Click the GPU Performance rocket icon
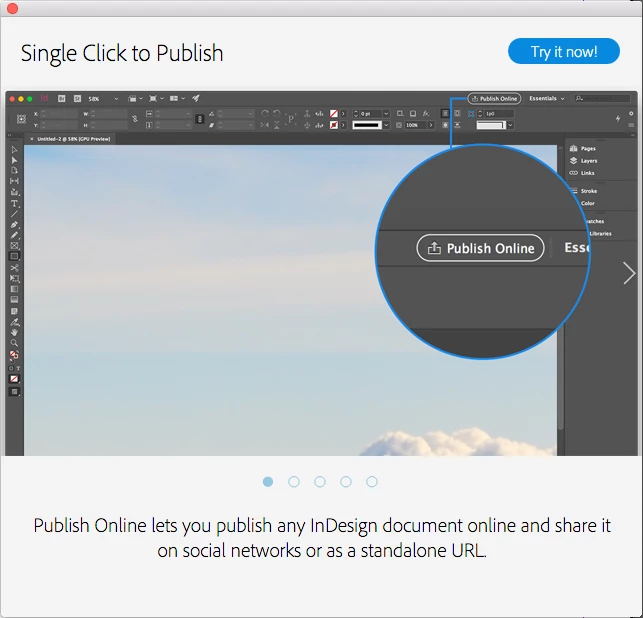Screen dimensions: 643x618 coord(196,98)
